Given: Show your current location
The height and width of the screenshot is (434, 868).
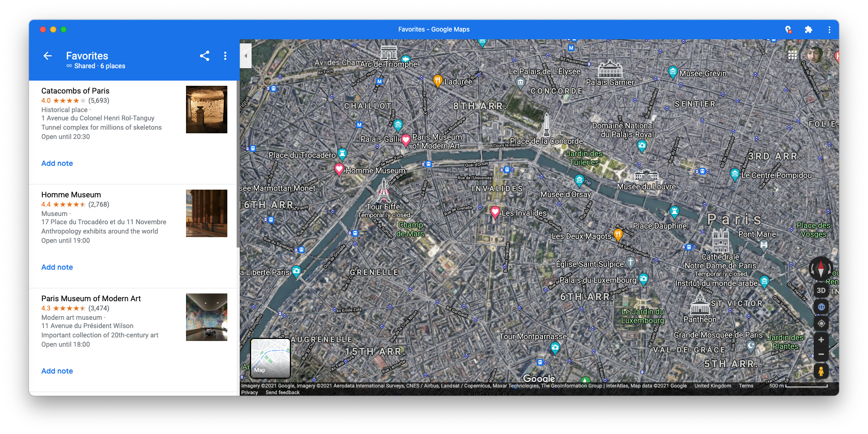Looking at the screenshot, I should tap(821, 323).
